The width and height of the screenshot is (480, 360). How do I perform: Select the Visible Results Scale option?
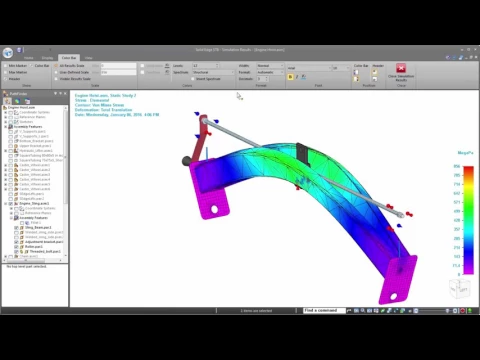(x=56, y=79)
